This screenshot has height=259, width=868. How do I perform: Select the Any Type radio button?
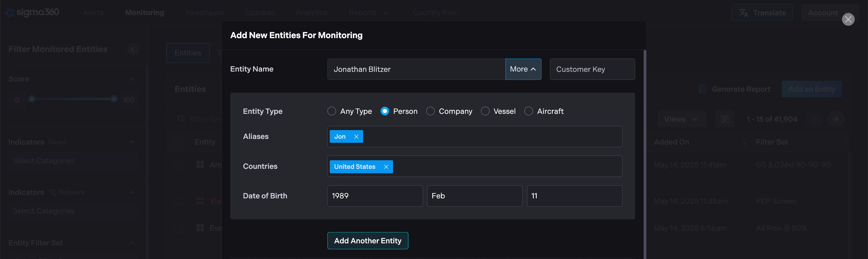[332, 111]
